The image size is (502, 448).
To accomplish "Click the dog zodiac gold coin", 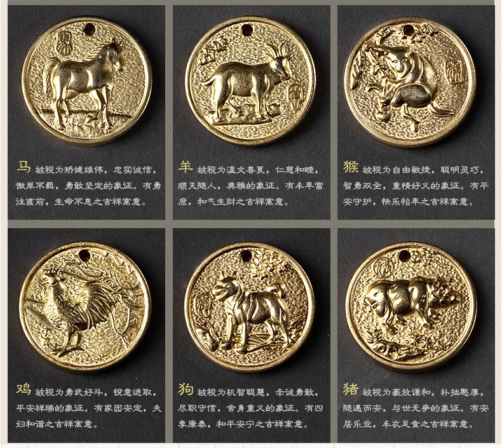I will (x=250, y=307).
